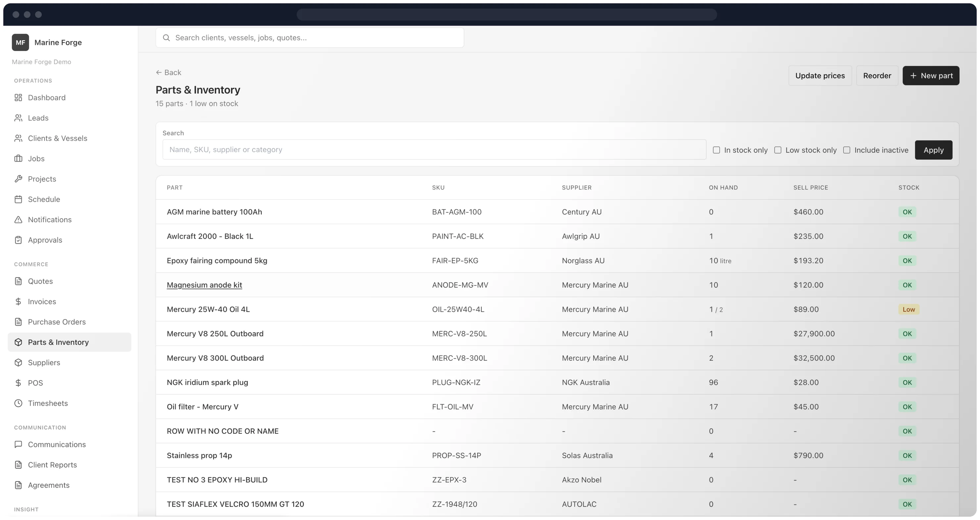This screenshot has height=520, width=980.
Task: Click the Client Reports document icon
Action: click(18, 465)
